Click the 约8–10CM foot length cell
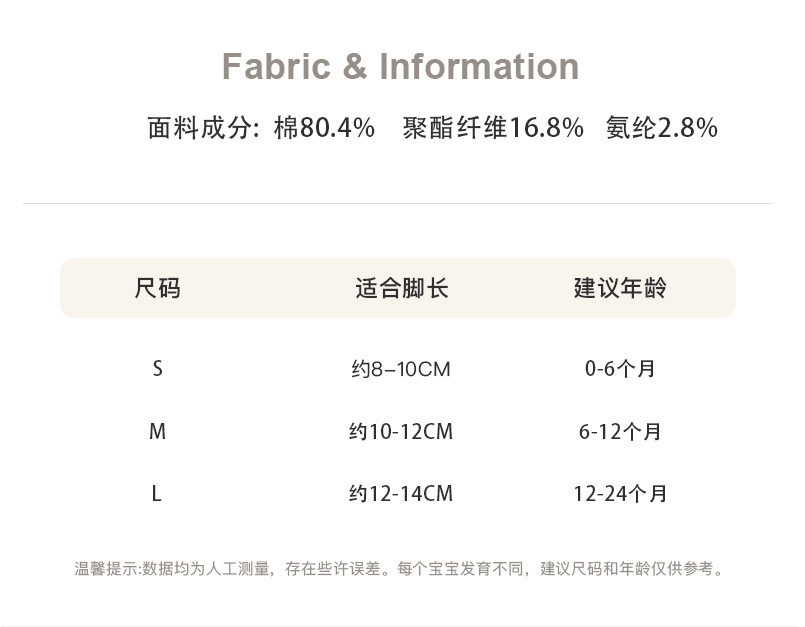Viewport: 805px width, 627px height. 401,370
